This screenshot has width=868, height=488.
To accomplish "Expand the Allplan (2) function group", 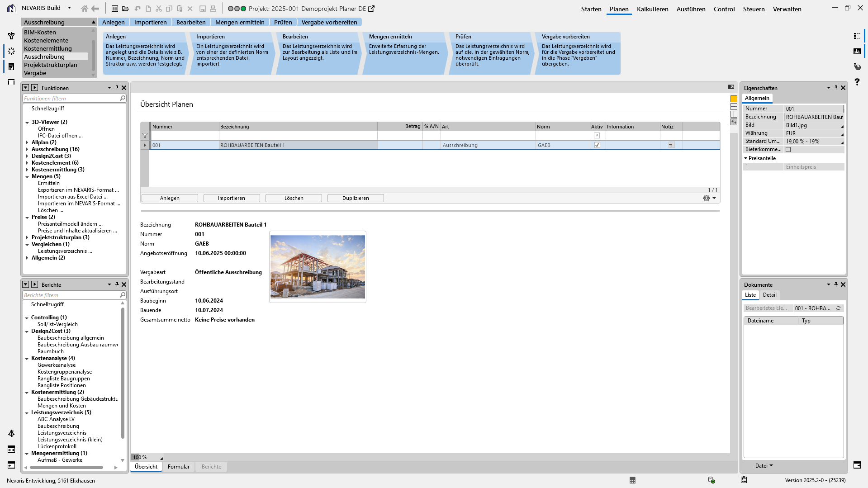I will (x=27, y=142).
